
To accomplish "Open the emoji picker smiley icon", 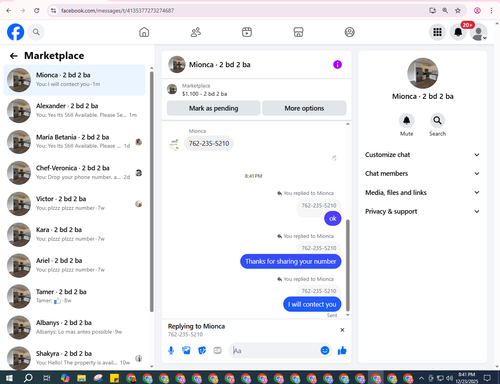I will pyautogui.click(x=325, y=350).
